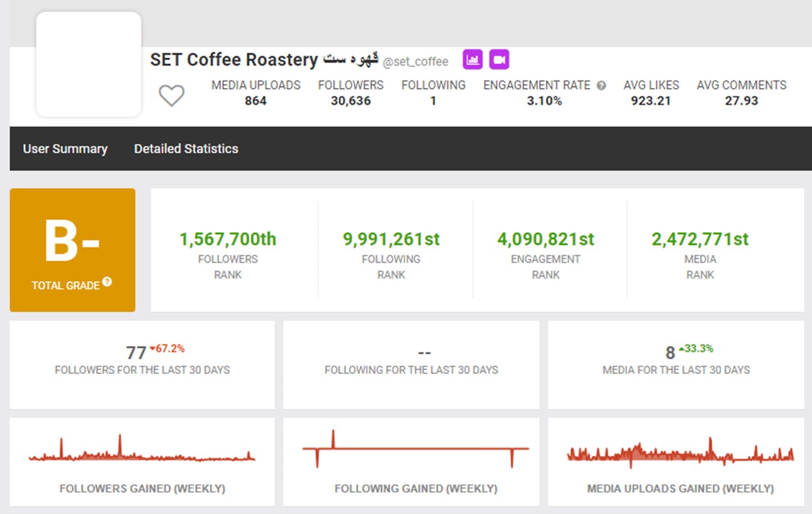The width and height of the screenshot is (812, 514).
Task: Click the MEDIA FOR THE LAST 30 DAYS label
Action: pos(676,370)
